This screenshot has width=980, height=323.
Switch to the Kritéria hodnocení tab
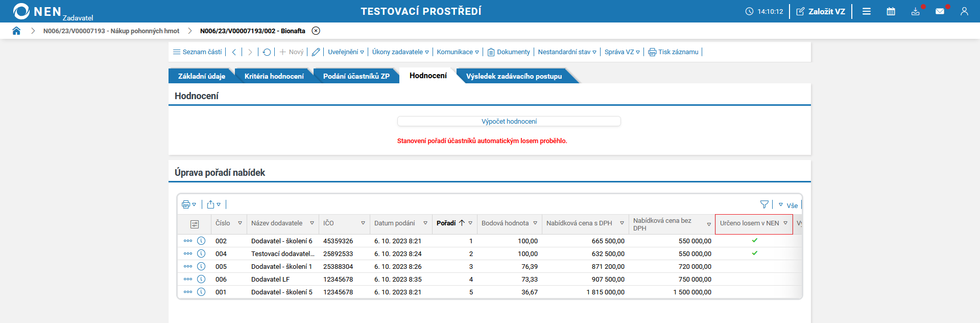(x=274, y=76)
